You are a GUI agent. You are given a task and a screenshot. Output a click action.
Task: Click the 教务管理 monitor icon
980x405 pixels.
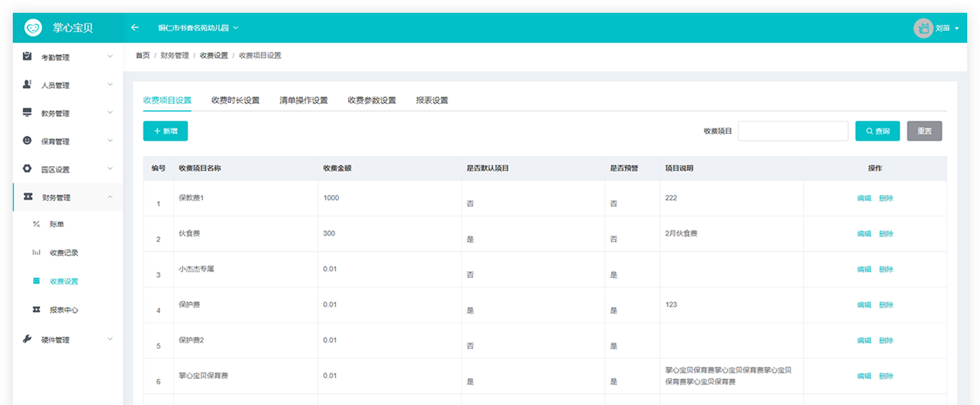point(27,113)
